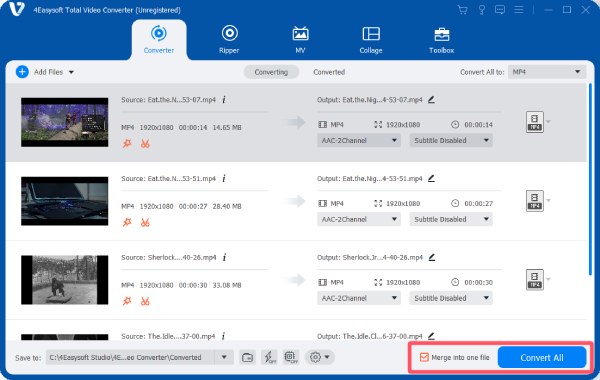Switch to the Ripper tab

click(x=229, y=40)
